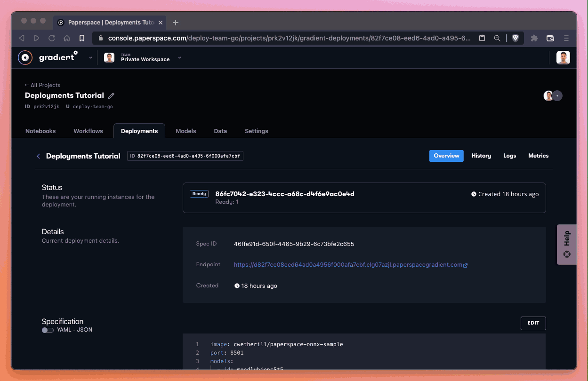Screen dimensions: 588x381
Task: Open the Private Workspace team dropdown
Action: (179, 58)
